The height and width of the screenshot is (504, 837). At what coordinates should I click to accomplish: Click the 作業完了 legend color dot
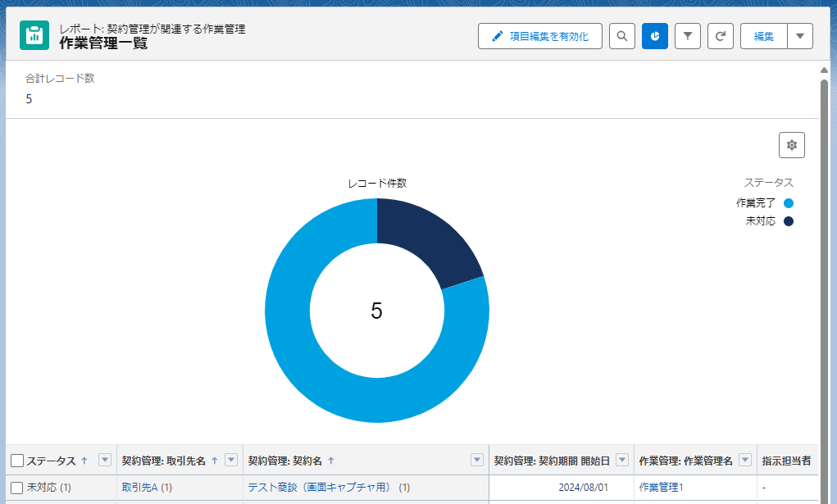point(789,203)
